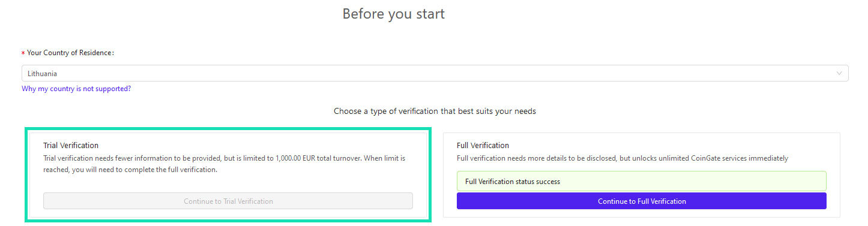The width and height of the screenshot is (868, 226).
Task: Click the 'Before you start' heading
Action: (394, 14)
